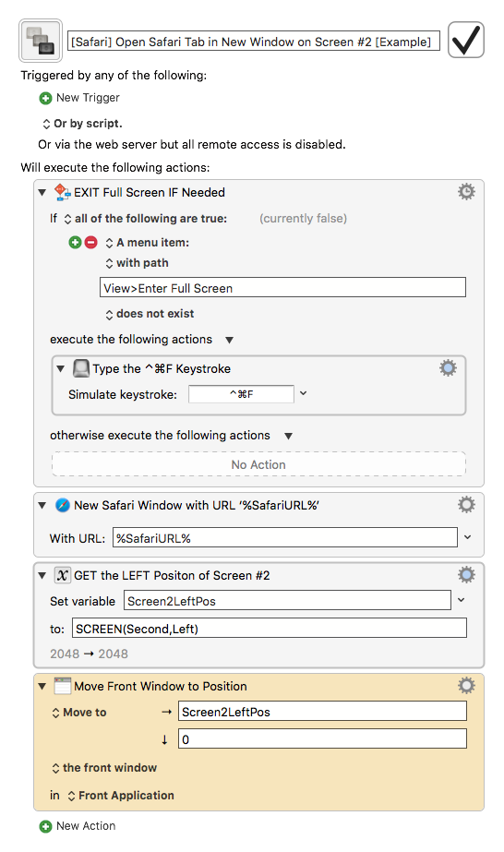Collapse the EXIT Full Screen IF Needed action
Image resolution: width=504 pixels, height=852 pixels.
click(x=42, y=192)
